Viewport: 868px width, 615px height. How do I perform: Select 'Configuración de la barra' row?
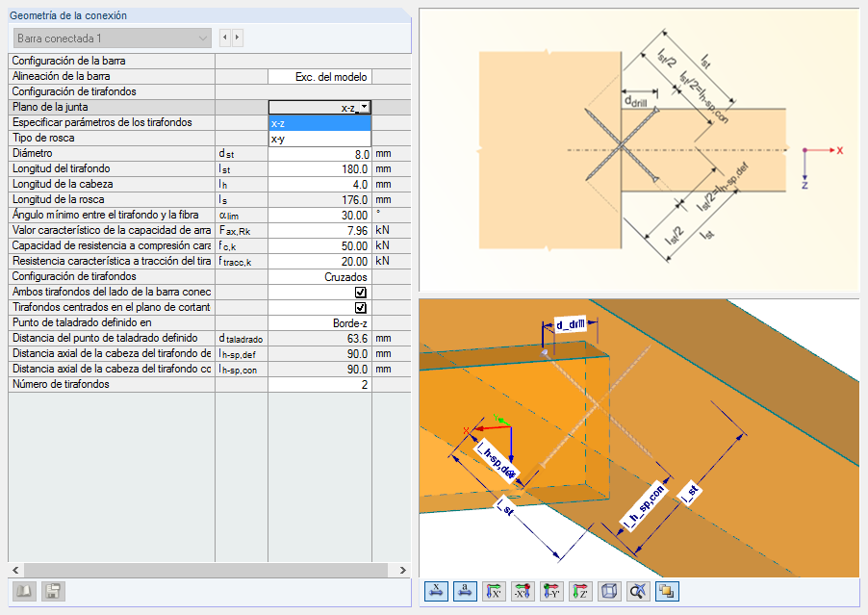tap(210, 61)
